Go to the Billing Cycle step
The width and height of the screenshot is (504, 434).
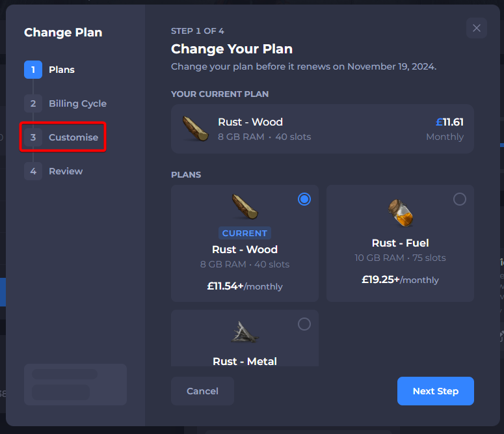77,103
